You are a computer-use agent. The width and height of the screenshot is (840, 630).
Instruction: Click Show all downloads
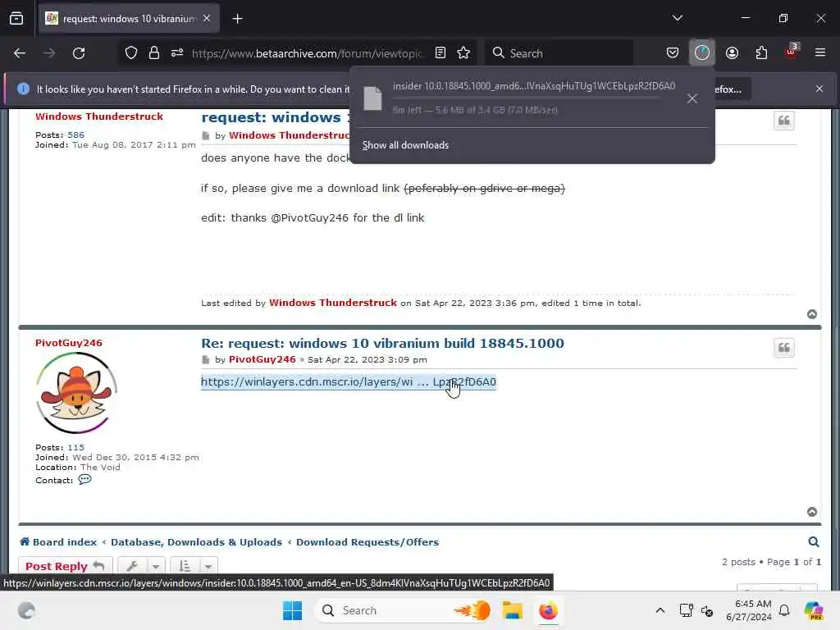pos(405,145)
